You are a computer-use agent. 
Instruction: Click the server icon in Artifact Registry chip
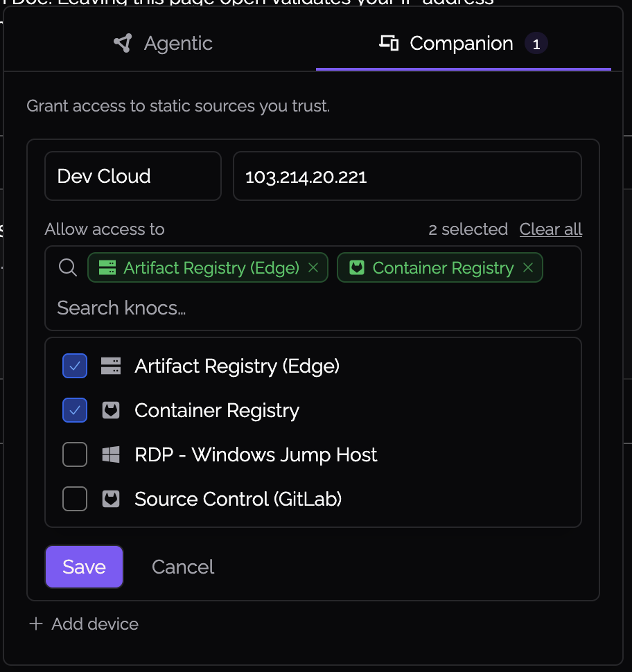click(x=107, y=267)
